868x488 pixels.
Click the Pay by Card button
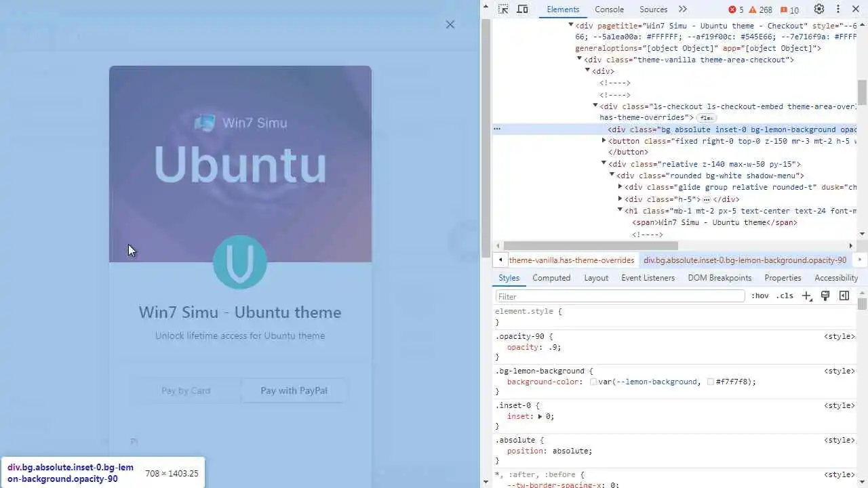(x=186, y=390)
